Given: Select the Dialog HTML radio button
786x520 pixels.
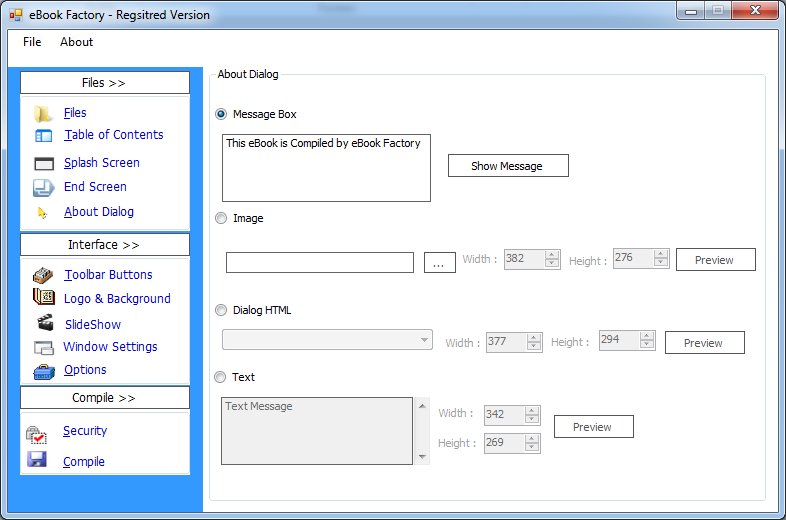Looking at the screenshot, I should coord(221,310).
